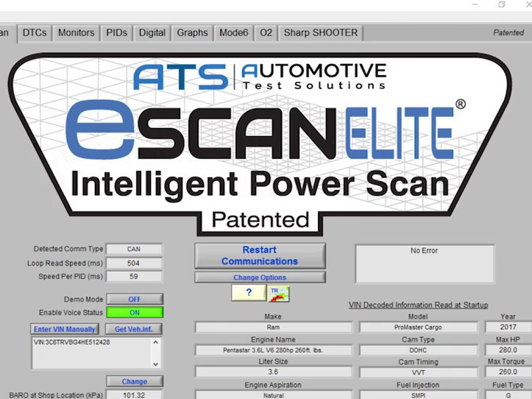Click the Change Options button
Image resolution: width=532 pixels, height=399 pixels.
point(260,278)
